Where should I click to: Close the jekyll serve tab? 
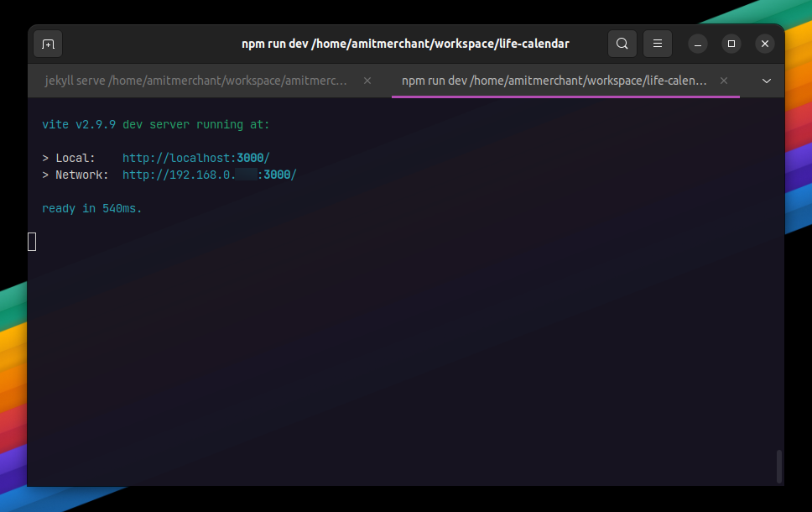click(367, 81)
